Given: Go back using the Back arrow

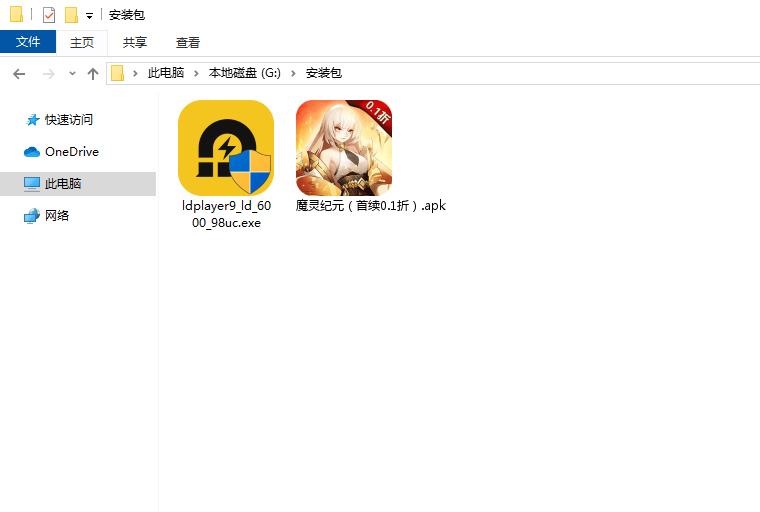Looking at the screenshot, I should (x=19, y=73).
